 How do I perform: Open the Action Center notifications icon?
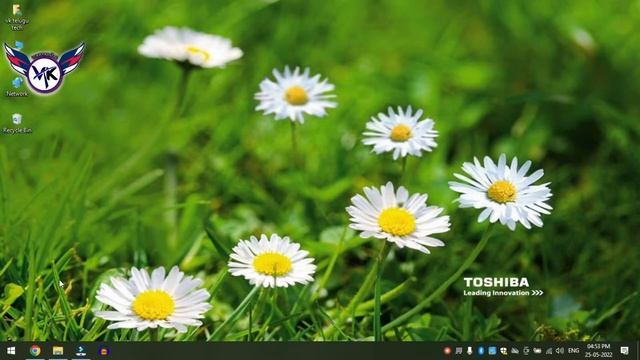click(x=624, y=351)
